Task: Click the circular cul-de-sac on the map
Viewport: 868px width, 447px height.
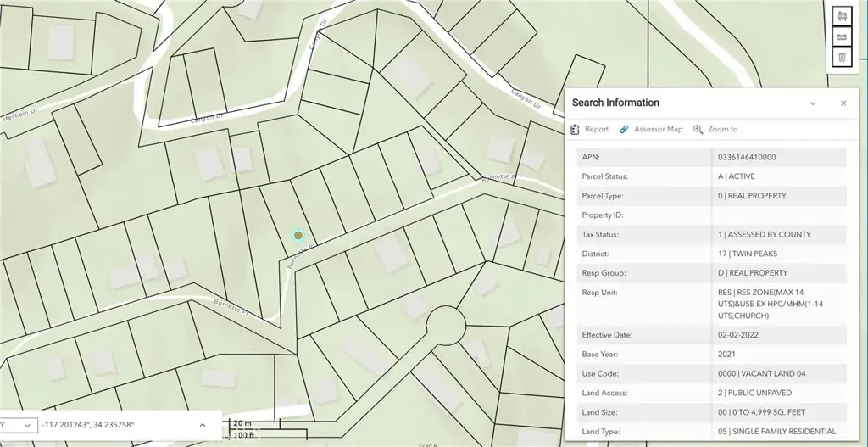Action: click(x=445, y=324)
